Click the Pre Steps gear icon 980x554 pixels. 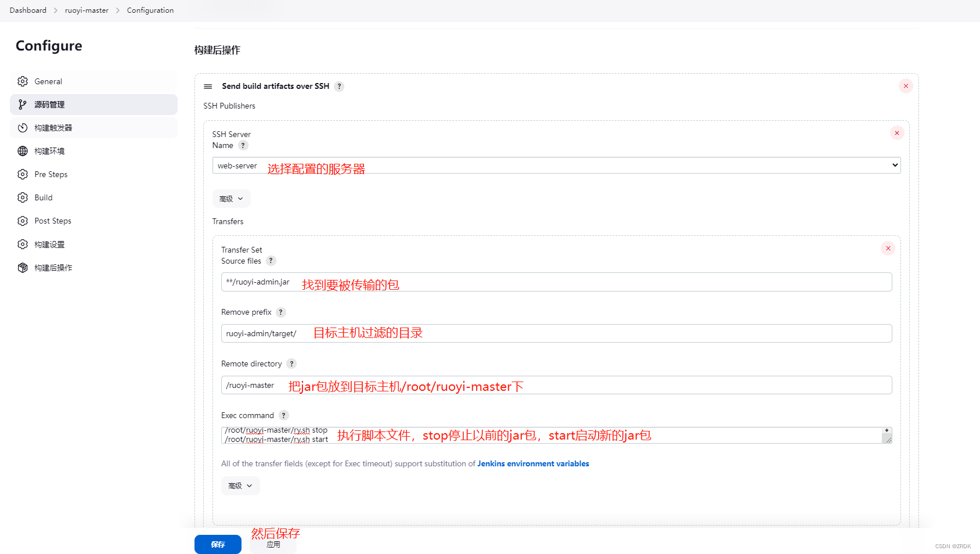point(23,174)
